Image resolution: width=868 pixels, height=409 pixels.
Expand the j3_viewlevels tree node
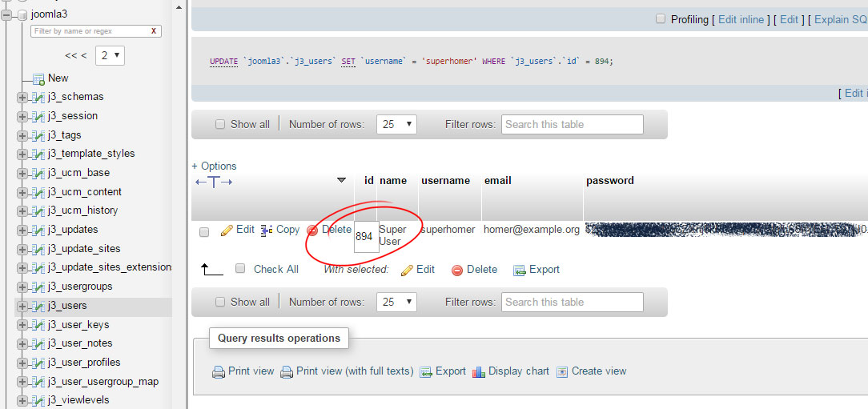pos(22,401)
